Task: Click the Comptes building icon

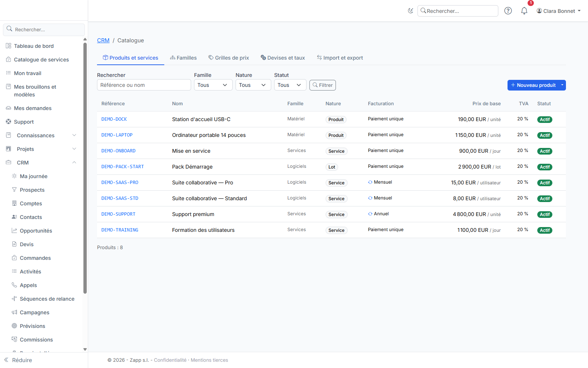Action: pos(14,203)
